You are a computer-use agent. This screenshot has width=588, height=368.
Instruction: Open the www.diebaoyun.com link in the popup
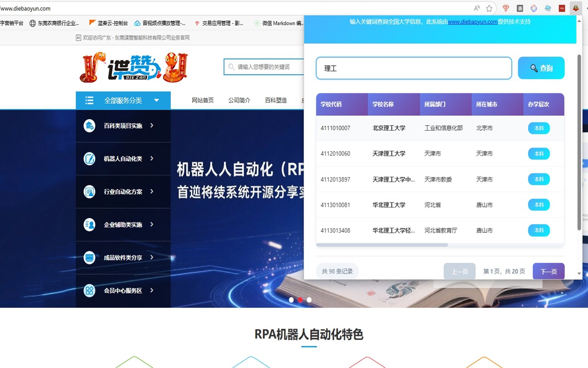(473, 22)
